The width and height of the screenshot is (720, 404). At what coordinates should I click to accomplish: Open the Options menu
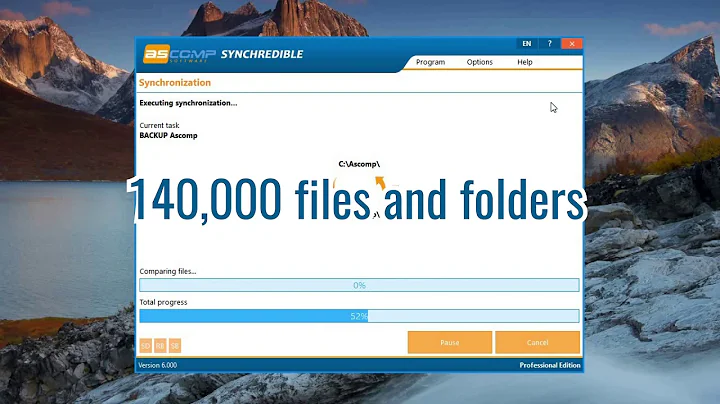479,62
